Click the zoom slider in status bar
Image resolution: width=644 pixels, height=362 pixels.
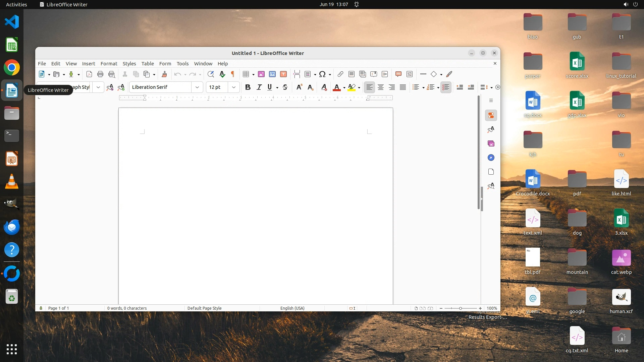coord(461,308)
